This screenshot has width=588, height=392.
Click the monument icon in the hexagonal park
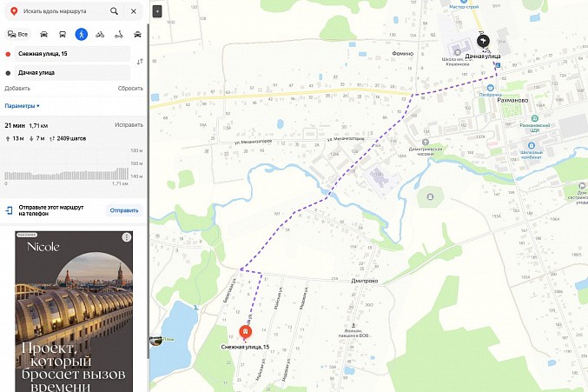point(431,196)
